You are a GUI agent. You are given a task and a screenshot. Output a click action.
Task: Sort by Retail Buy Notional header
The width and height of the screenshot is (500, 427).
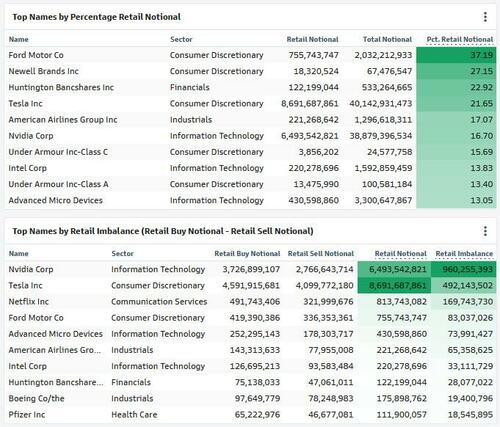pyautogui.click(x=247, y=254)
